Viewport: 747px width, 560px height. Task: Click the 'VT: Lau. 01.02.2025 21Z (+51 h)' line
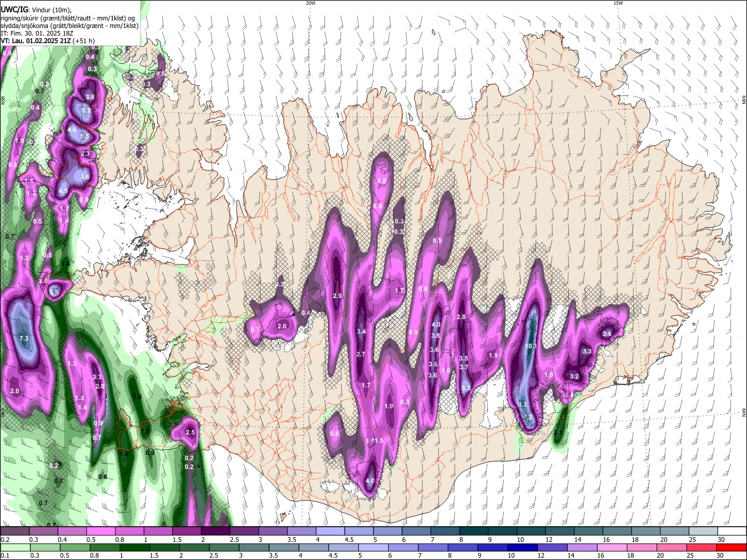(48, 41)
